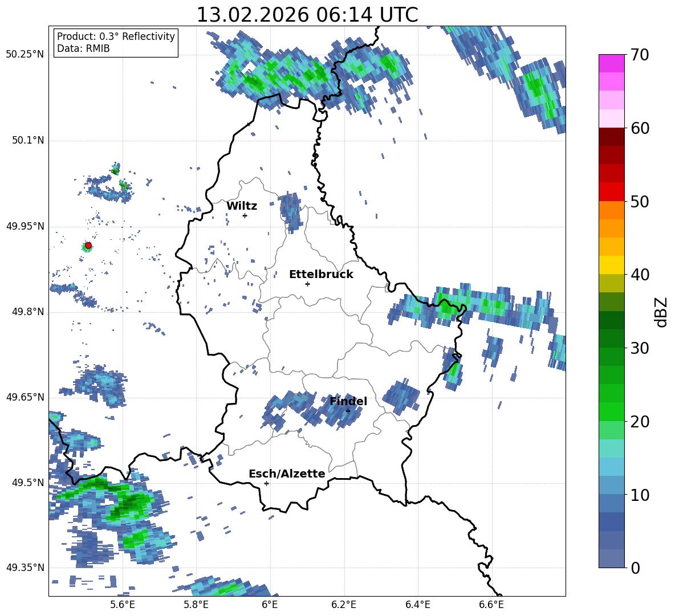The height and width of the screenshot is (616, 675).
Task: Click the 60 colorbar tick label
Action: (640, 128)
